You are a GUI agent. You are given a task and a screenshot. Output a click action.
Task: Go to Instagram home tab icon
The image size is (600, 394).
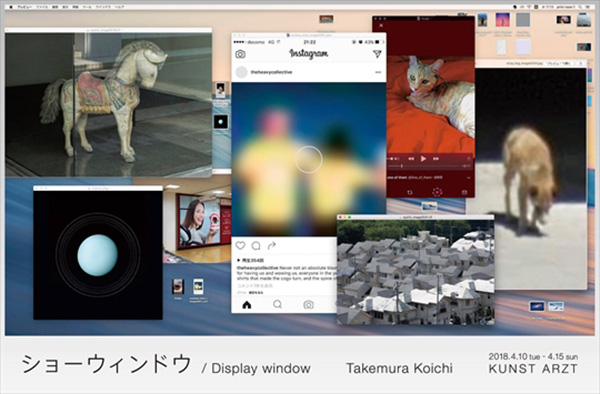pos(247,304)
